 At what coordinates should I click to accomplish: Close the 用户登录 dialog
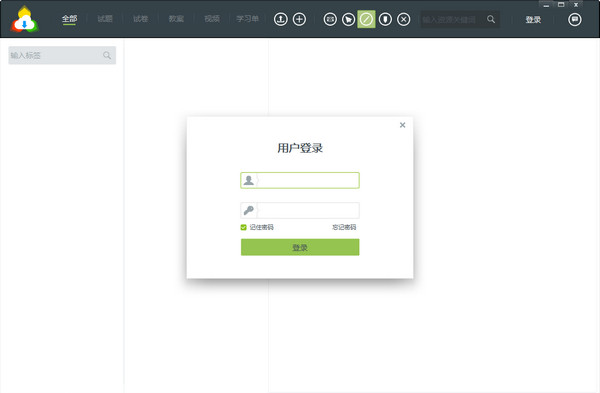402,125
